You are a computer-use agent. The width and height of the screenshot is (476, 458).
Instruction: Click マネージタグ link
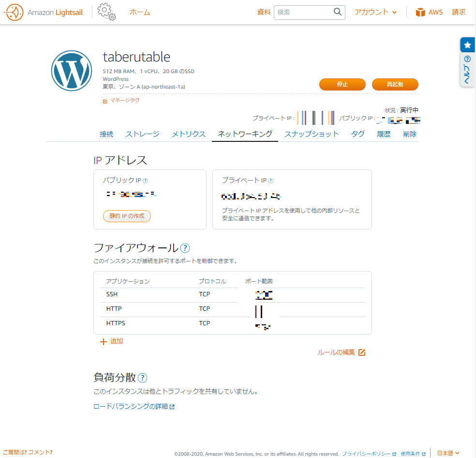pyautogui.click(x=125, y=100)
